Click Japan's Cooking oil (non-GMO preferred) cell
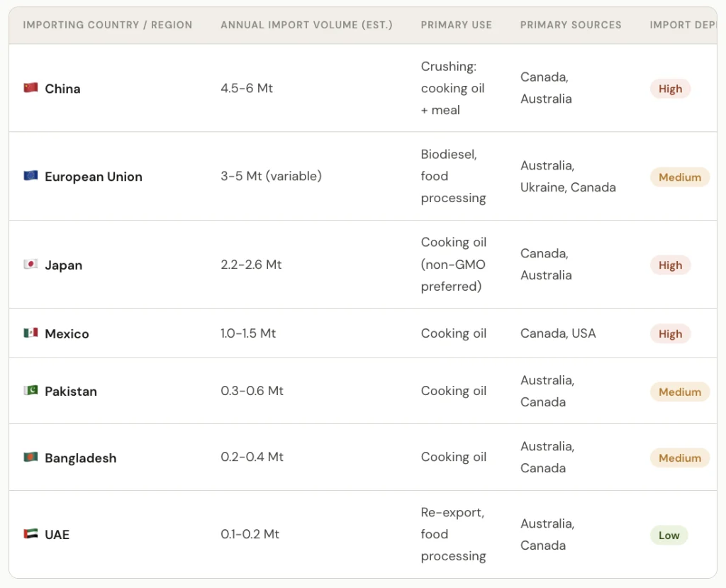This screenshot has height=588, width=726. pos(454,264)
